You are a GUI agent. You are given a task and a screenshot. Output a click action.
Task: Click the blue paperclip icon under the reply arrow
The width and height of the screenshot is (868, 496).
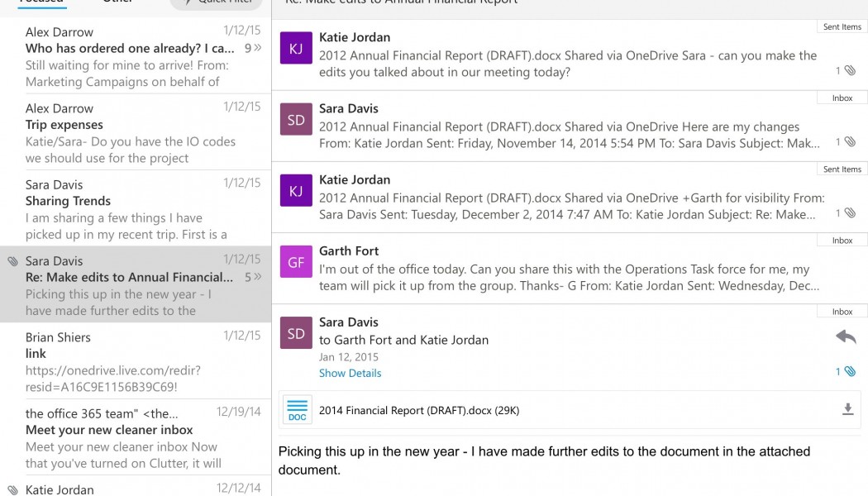pyautogui.click(x=850, y=372)
